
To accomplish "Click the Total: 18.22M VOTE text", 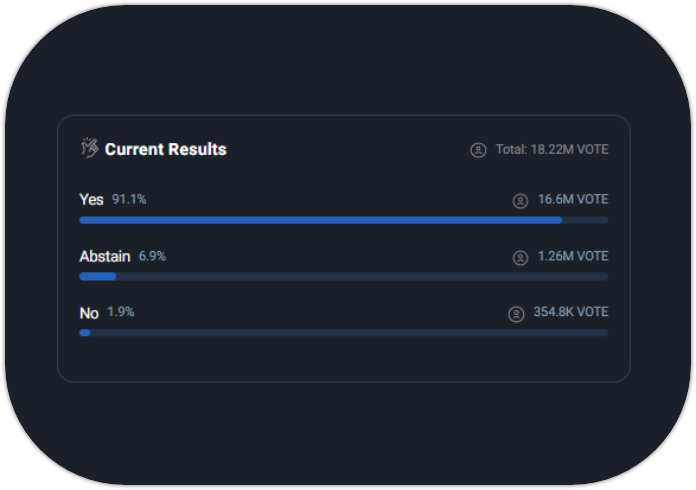I will coord(551,150).
